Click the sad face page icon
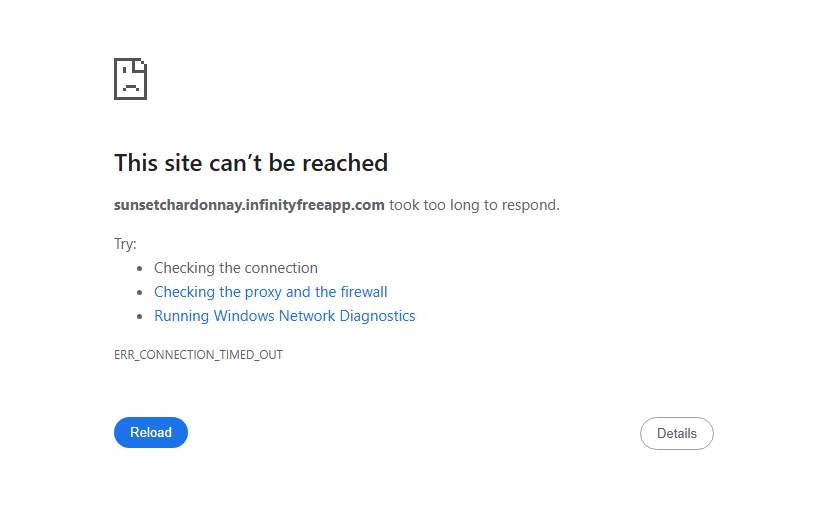This screenshot has width=823, height=520. click(x=130, y=79)
